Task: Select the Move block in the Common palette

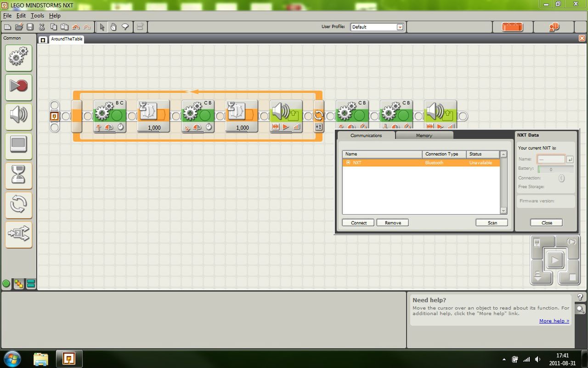Action: [x=18, y=58]
